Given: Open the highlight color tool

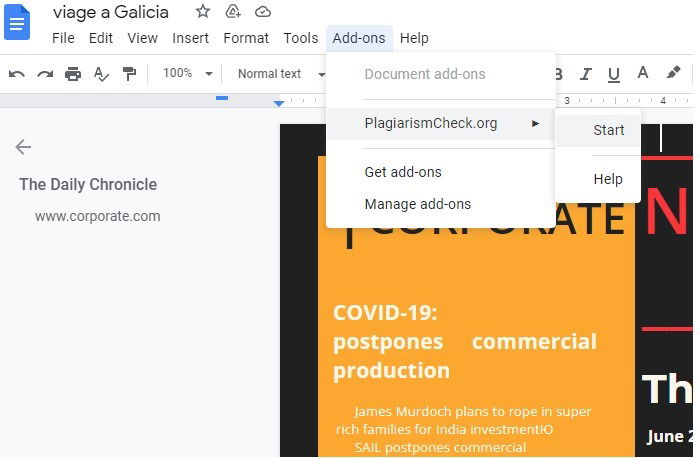Looking at the screenshot, I should click(673, 73).
